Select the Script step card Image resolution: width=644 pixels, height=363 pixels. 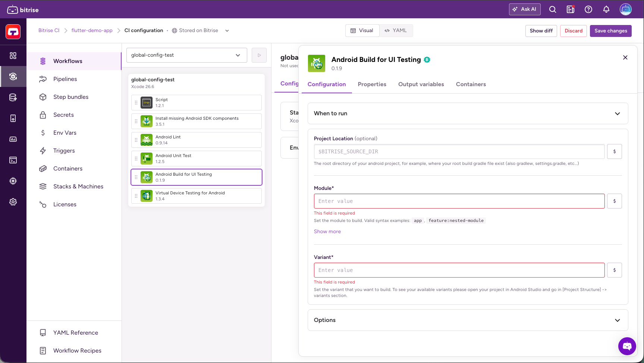197,103
